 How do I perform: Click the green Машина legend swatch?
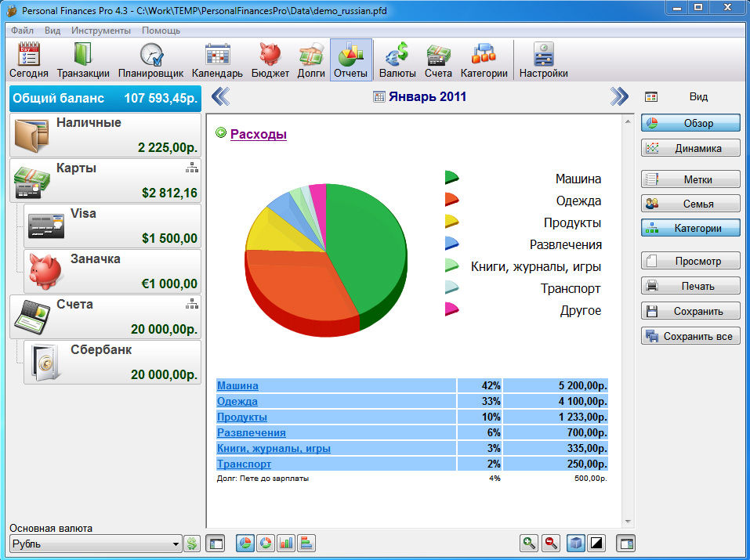point(451,179)
